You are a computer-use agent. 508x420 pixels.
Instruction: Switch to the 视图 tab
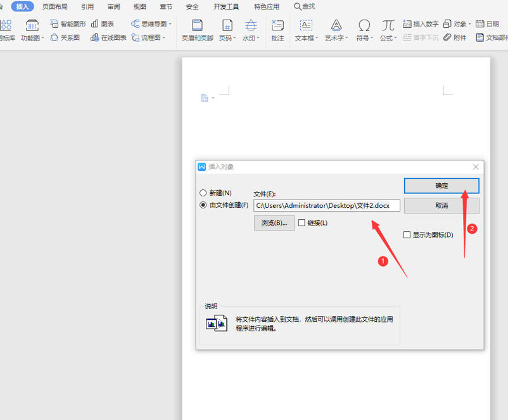(140, 6)
